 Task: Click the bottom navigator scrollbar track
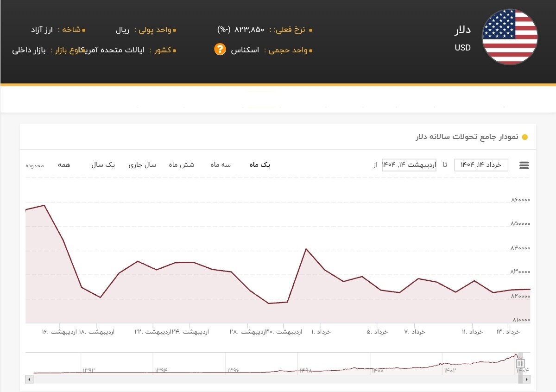point(278,380)
